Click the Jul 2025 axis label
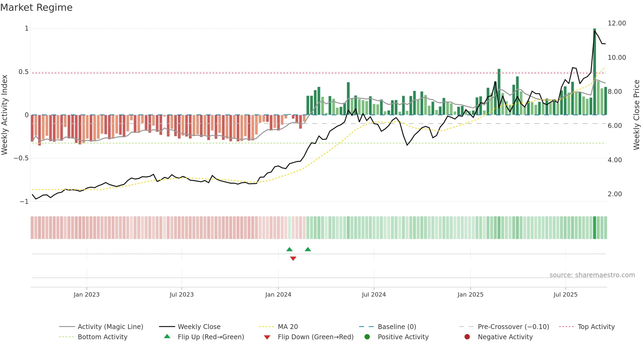Screen dimensions: 644x362 click(565, 295)
